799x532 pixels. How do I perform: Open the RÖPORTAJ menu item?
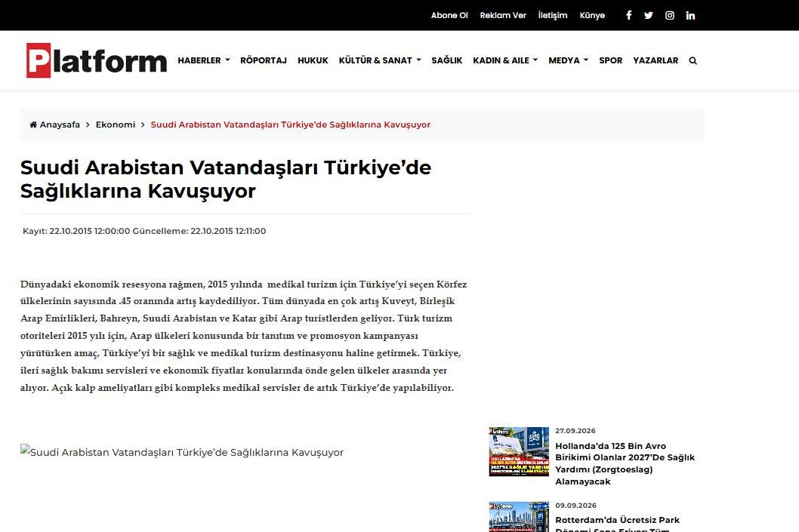(264, 60)
